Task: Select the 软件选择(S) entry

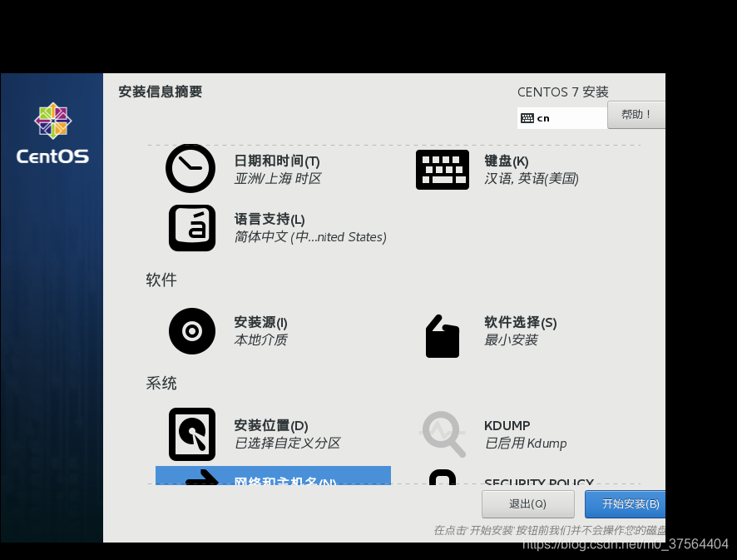Action: pyautogui.click(x=521, y=323)
